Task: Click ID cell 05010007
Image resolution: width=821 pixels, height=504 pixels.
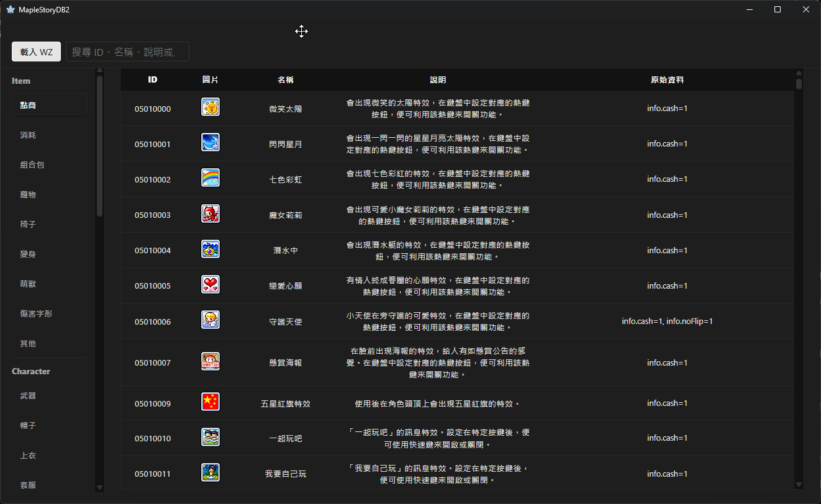Action: (x=153, y=362)
